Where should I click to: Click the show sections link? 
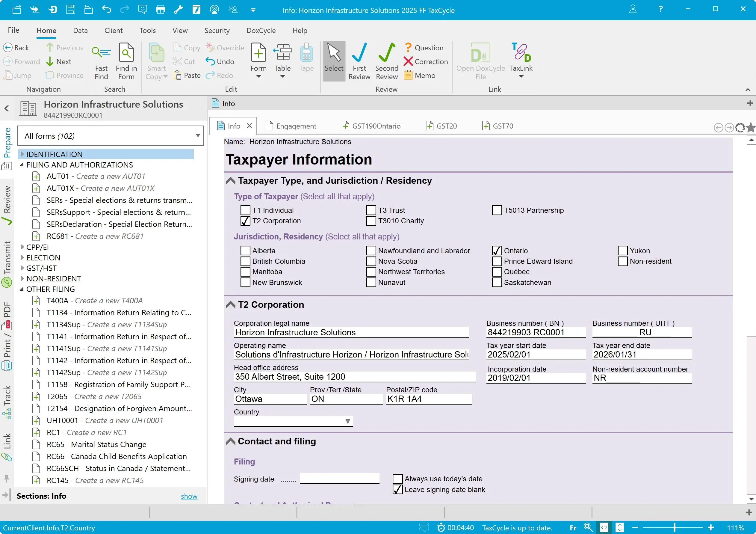click(189, 496)
